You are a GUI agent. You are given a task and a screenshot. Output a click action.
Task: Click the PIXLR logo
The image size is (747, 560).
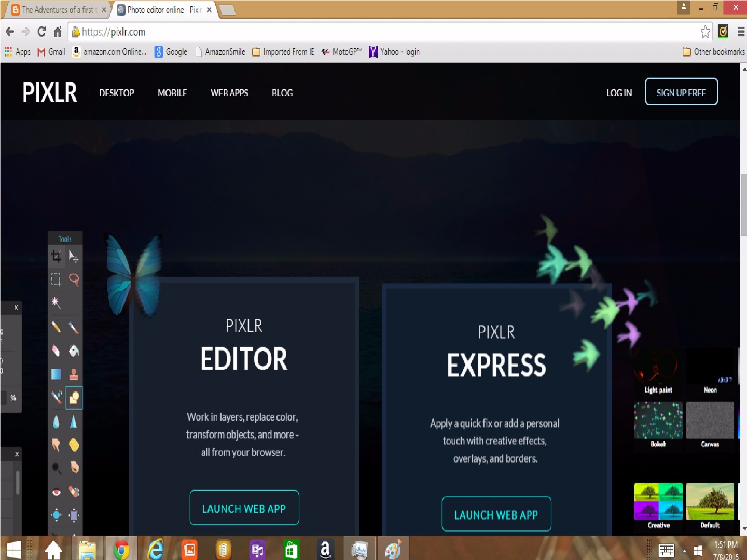click(x=50, y=93)
